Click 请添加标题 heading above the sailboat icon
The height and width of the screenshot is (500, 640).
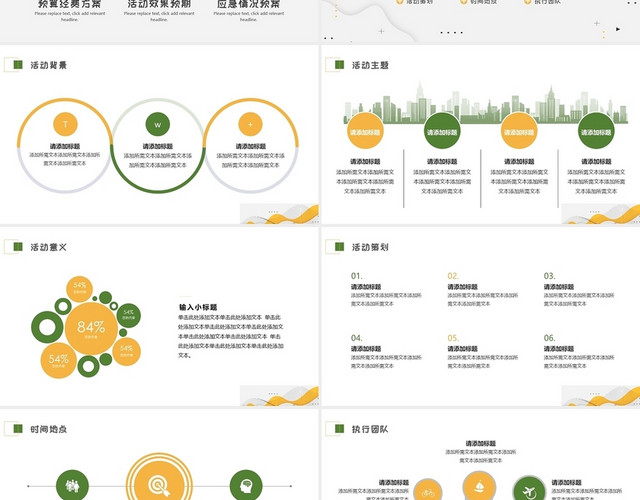click(x=480, y=443)
